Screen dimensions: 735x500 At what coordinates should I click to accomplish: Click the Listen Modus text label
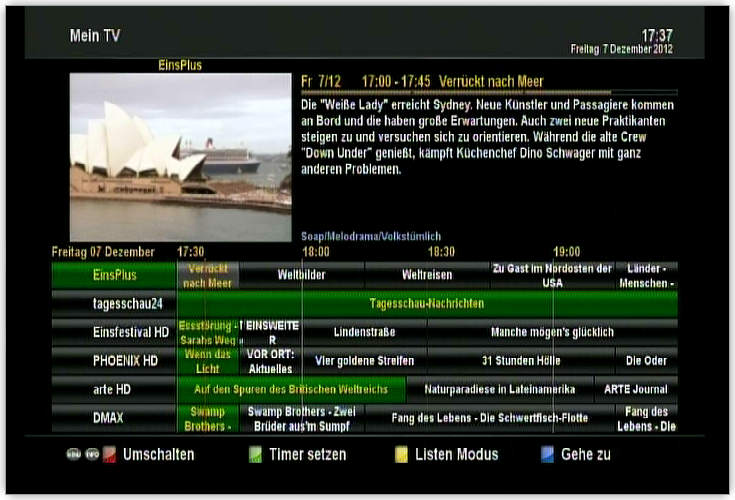pos(456,455)
